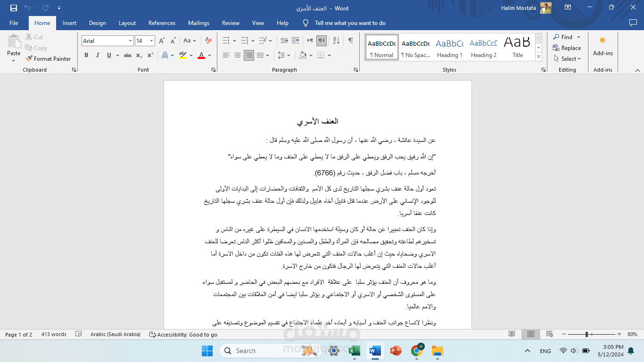Viewport: 644px width, 362px height.
Task: Open Replace dialog
Action: pyautogui.click(x=567, y=48)
